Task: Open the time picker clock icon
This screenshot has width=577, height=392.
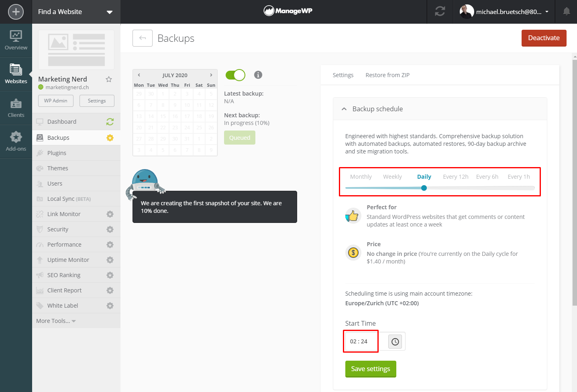Action: [x=395, y=342]
